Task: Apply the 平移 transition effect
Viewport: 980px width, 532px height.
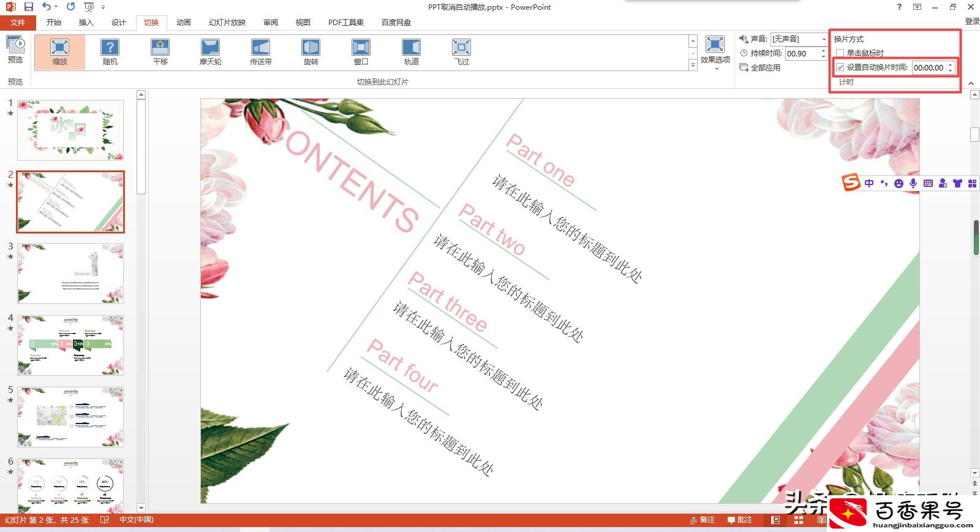Action: coord(160,51)
